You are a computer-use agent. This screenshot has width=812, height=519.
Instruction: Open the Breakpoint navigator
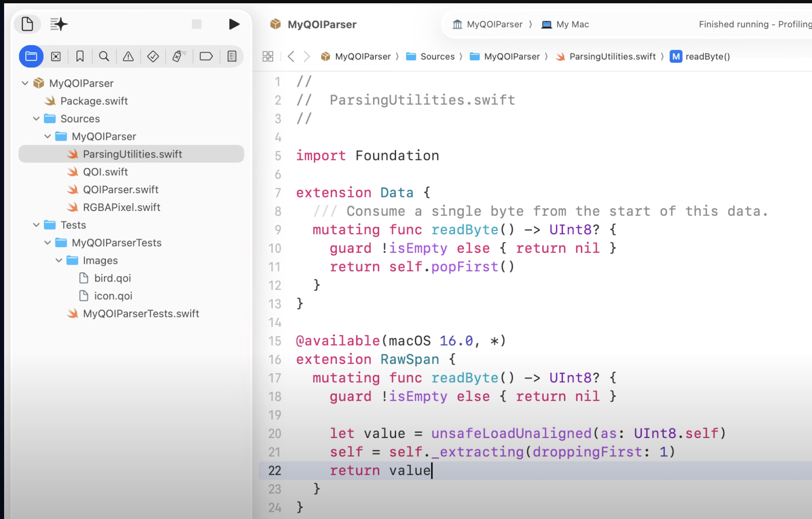click(x=206, y=56)
